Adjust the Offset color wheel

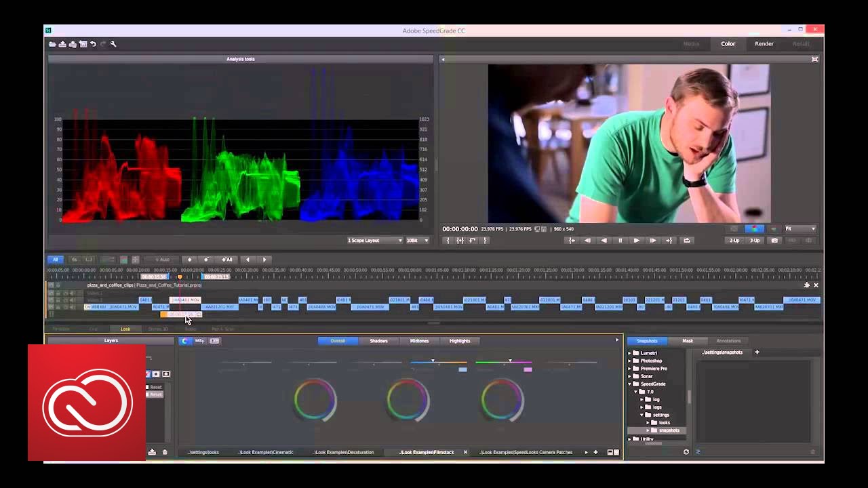315,400
